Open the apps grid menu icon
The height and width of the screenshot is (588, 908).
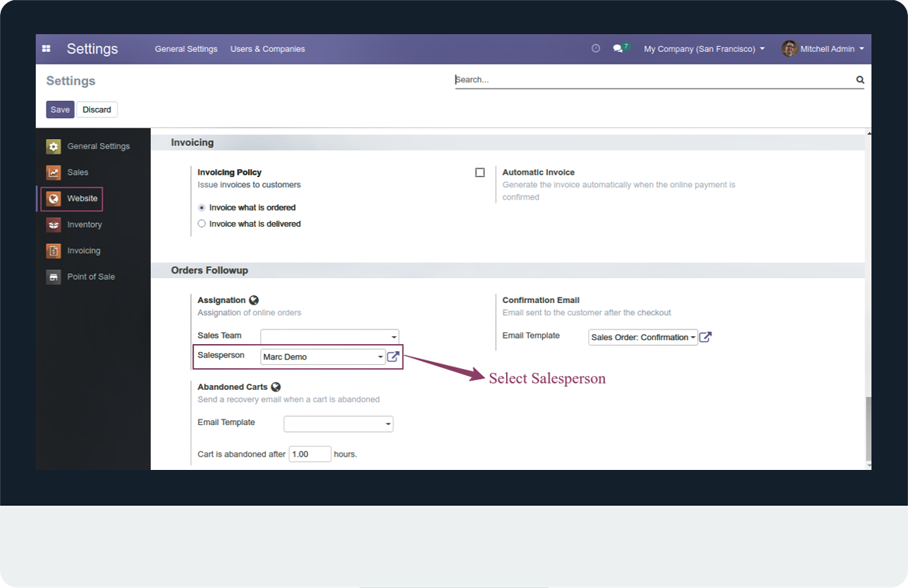point(47,49)
